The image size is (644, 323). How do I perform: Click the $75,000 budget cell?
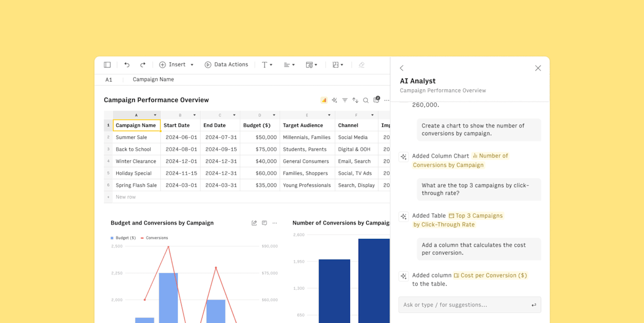(260, 149)
